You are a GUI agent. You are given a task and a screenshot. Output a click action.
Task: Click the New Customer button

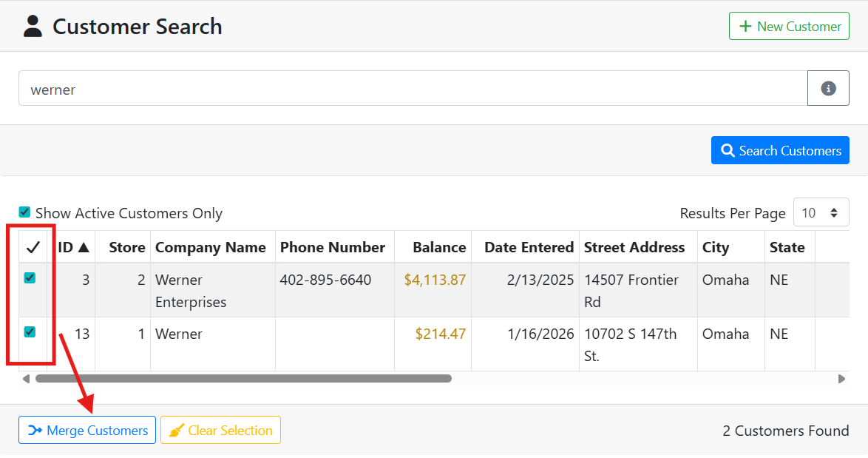coord(789,27)
